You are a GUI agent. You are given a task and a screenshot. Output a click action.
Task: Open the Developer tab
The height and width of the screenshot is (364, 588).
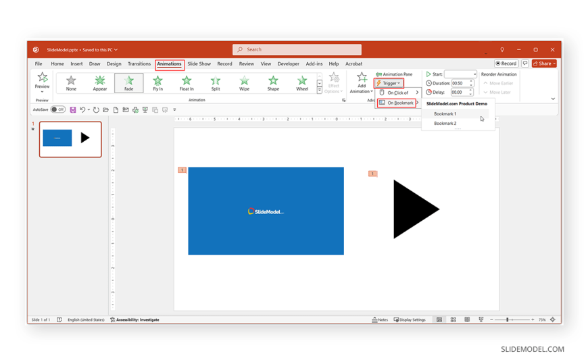click(289, 63)
